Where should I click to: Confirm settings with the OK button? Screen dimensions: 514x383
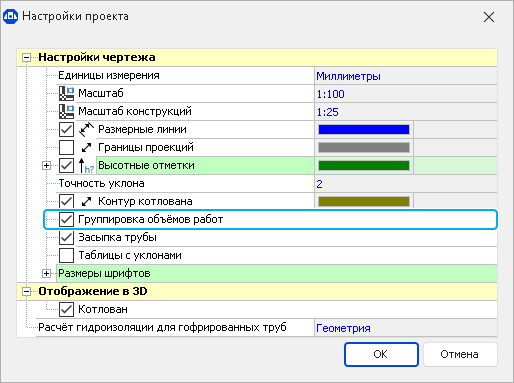(381, 354)
